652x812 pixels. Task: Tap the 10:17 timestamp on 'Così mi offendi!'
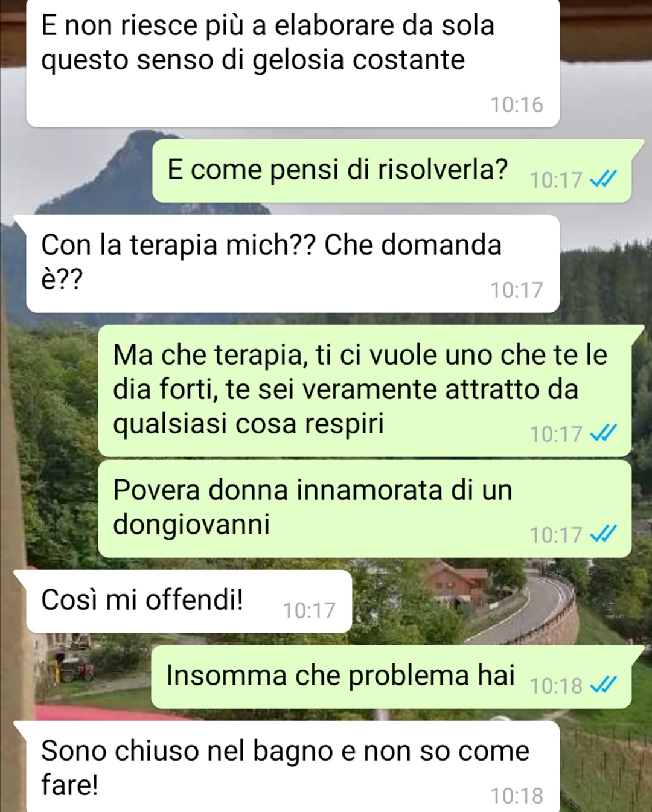pyautogui.click(x=309, y=610)
